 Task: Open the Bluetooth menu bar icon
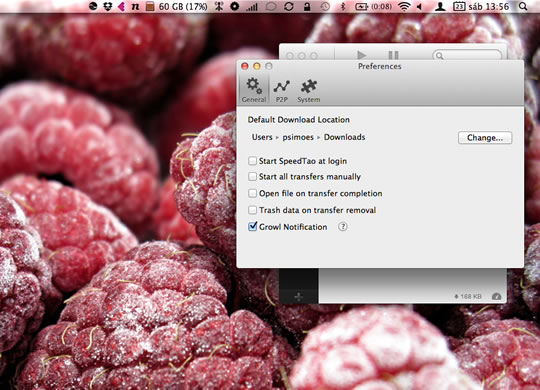tap(343, 6)
